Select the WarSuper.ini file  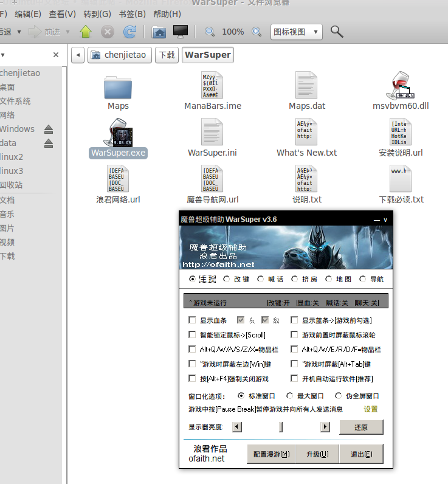pyautogui.click(x=212, y=132)
